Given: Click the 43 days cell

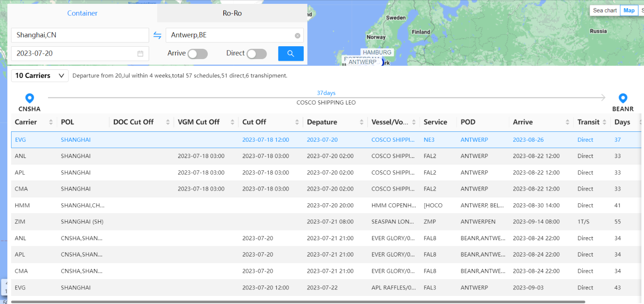Looking at the screenshot, I should [x=617, y=288].
